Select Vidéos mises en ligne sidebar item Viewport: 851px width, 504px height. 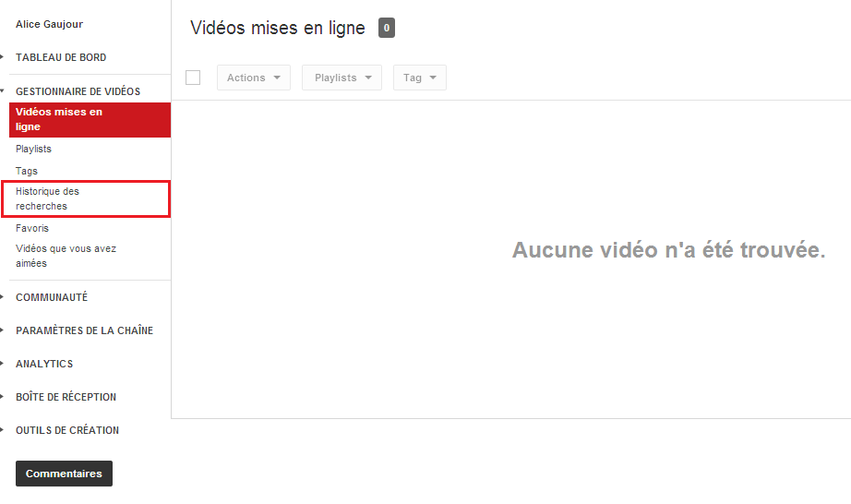90,119
